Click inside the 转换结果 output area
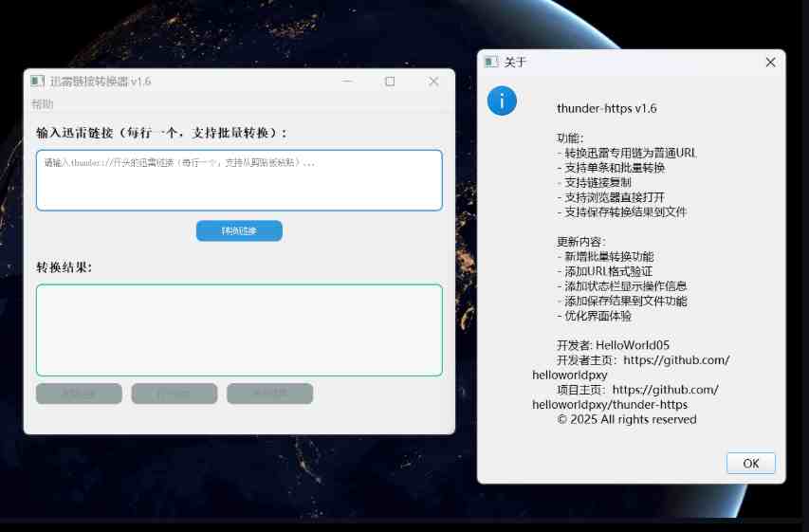809x532 pixels. tap(239, 330)
